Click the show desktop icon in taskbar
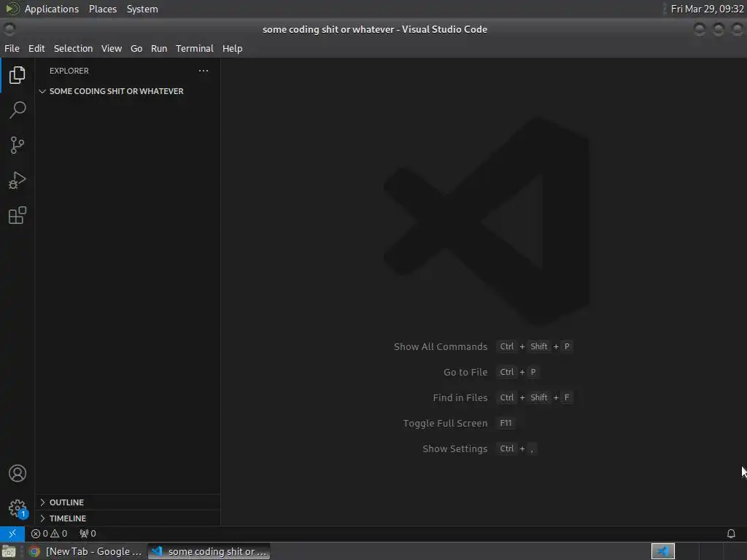 click(x=9, y=551)
